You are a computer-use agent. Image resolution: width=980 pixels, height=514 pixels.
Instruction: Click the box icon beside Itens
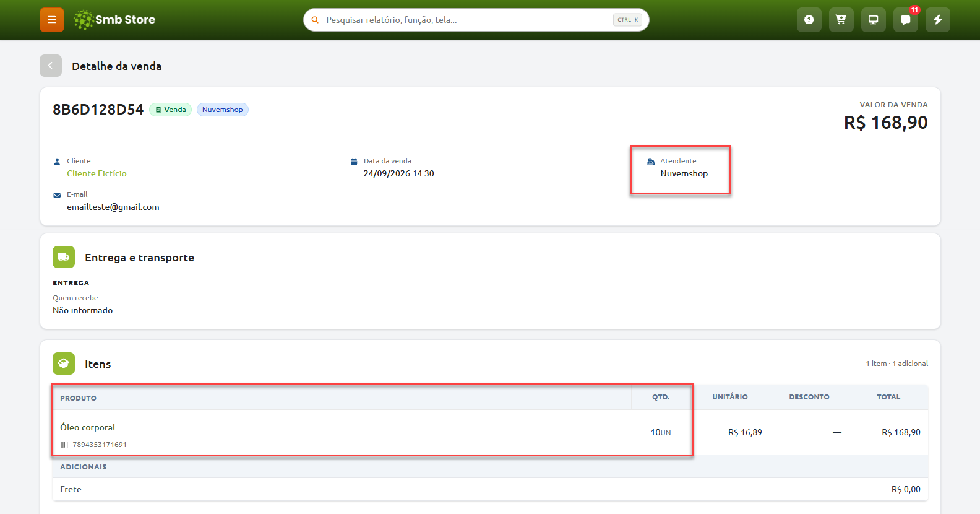(x=64, y=364)
